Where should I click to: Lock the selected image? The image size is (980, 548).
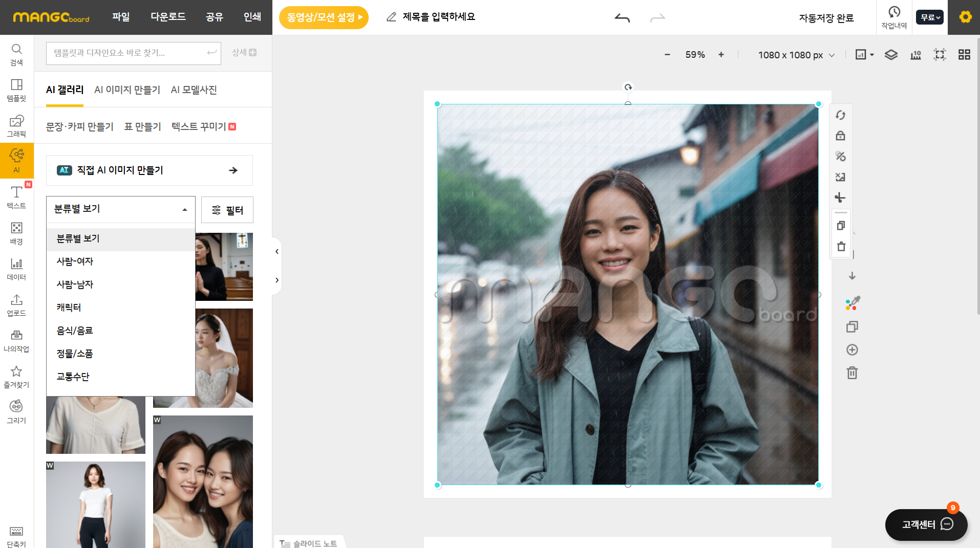840,136
